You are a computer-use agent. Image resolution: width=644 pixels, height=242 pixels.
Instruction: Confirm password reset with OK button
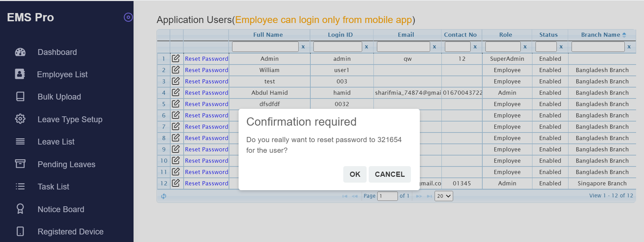[x=355, y=174]
